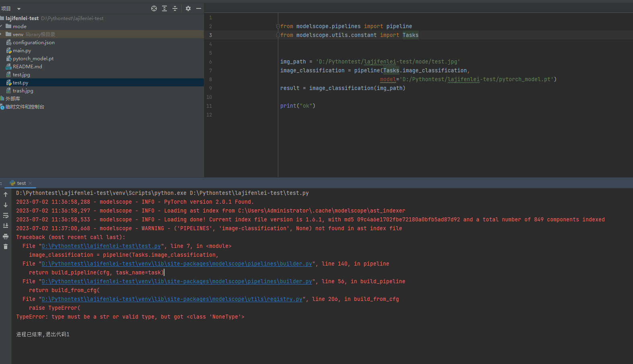Screen dimensions: 633x364
Task: Click the collapse all icon in project panel
Action: [175, 8]
